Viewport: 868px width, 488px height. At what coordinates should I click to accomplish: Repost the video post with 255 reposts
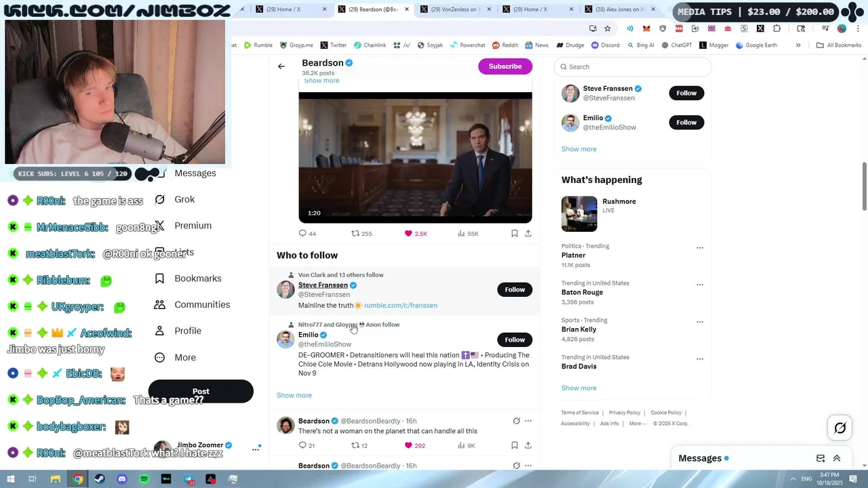coord(361,233)
